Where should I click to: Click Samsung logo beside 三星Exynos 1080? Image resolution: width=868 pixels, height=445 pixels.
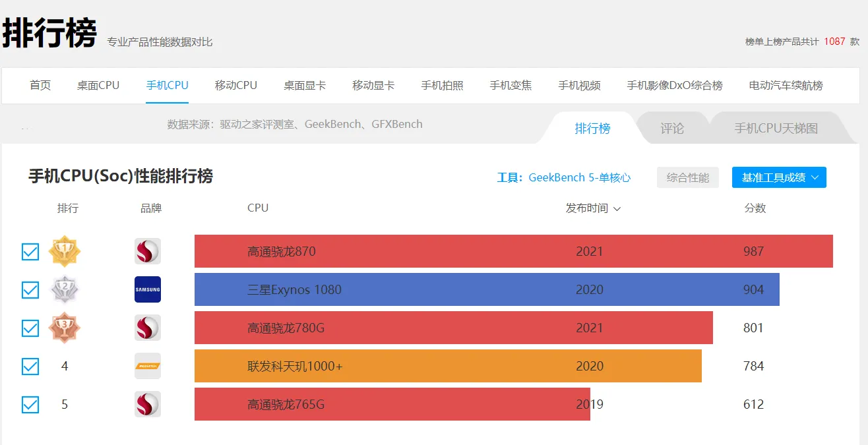(148, 289)
